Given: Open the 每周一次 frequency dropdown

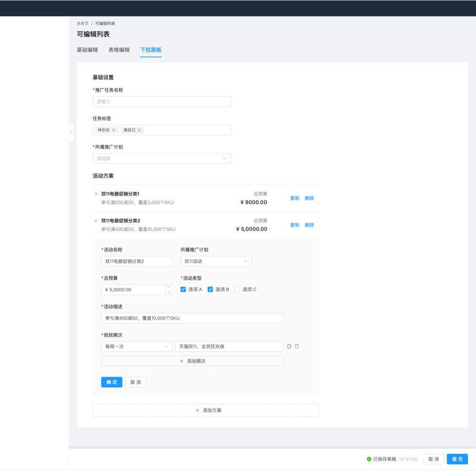Looking at the screenshot, I should (136, 346).
